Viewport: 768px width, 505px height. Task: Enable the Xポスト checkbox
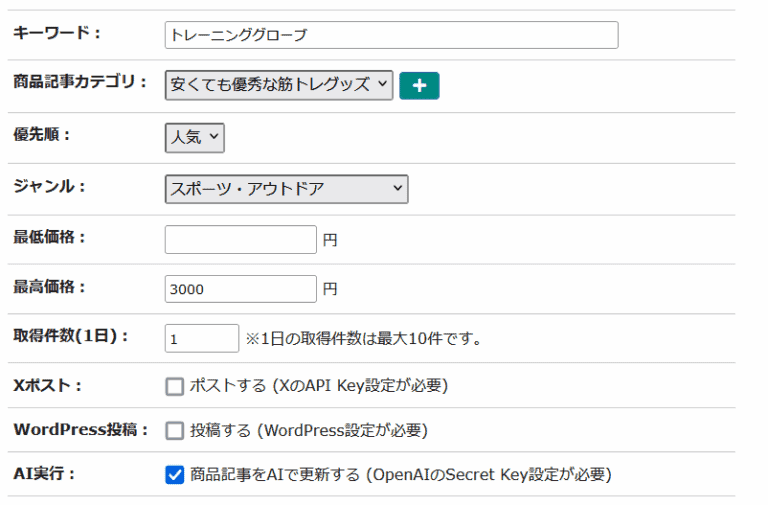(x=175, y=386)
